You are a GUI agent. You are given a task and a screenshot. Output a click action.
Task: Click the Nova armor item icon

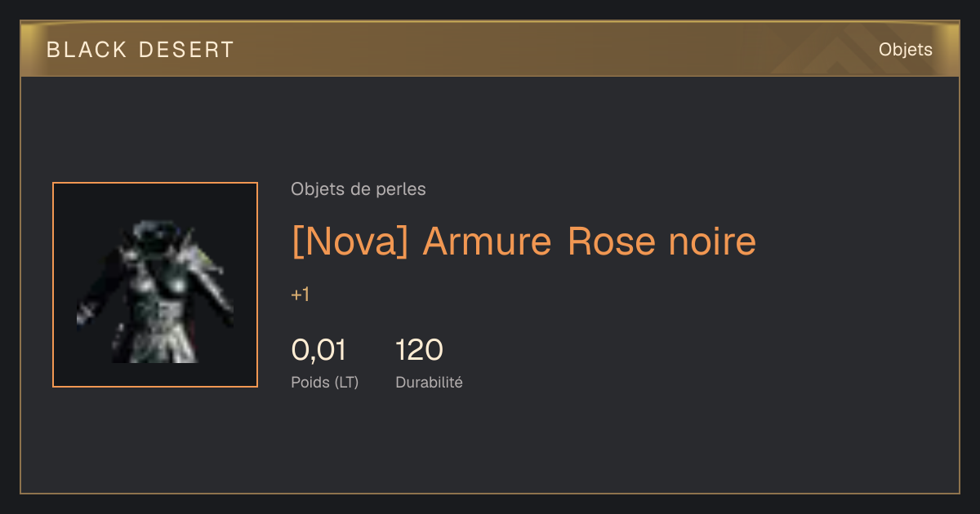(155, 285)
